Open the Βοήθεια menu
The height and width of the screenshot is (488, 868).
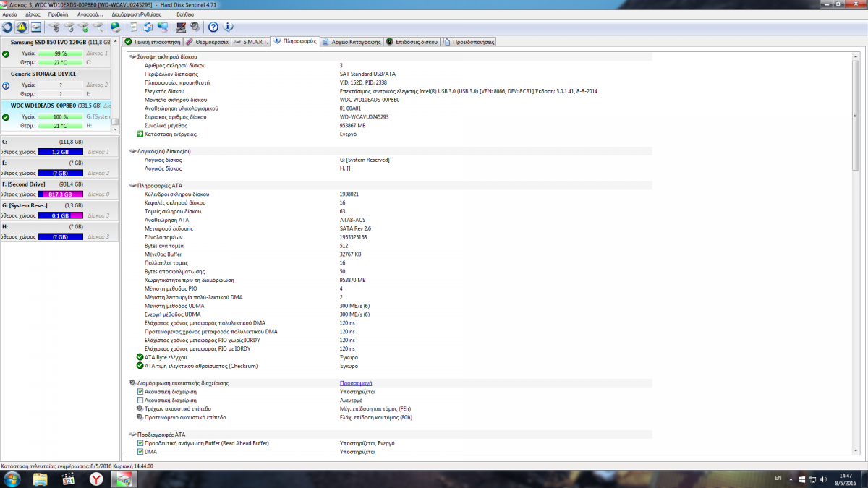point(185,14)
